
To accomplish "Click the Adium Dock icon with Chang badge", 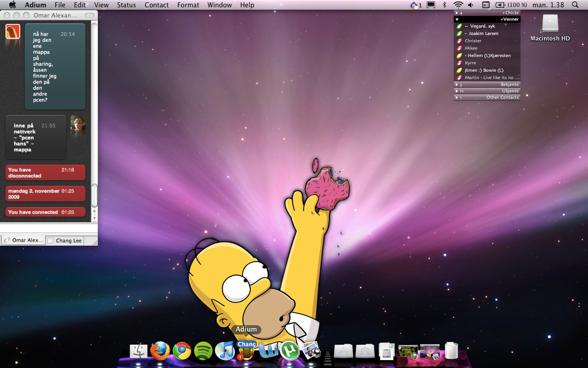I will tap(247, 350).
